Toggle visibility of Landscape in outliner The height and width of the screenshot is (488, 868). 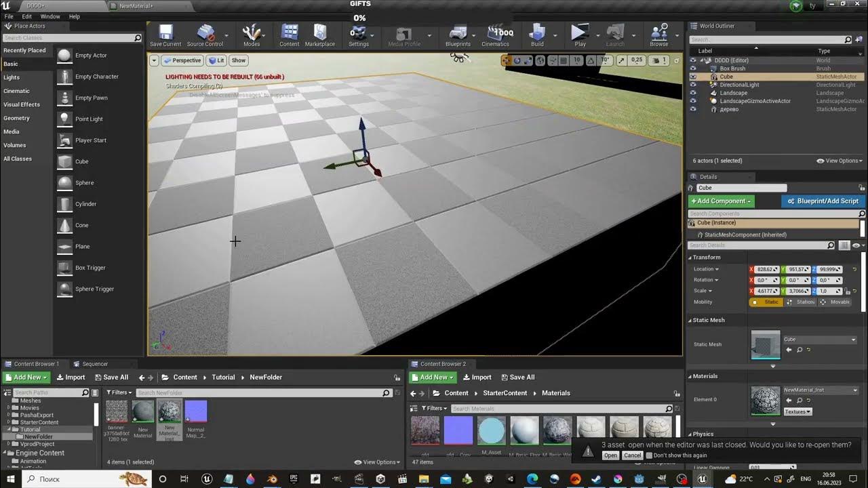point(693,93)
